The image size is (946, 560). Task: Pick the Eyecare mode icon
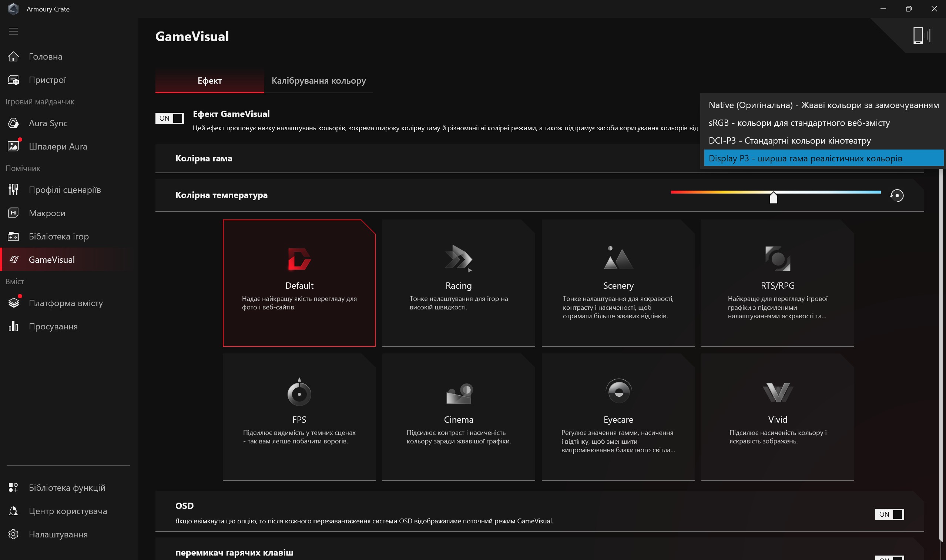click(x=618, y=392)
